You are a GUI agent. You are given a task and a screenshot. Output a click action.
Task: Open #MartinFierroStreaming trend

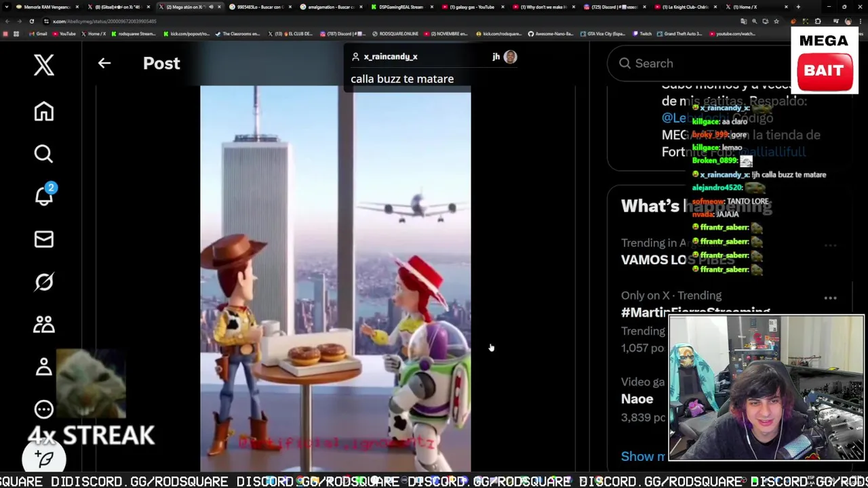pos(696,312)
